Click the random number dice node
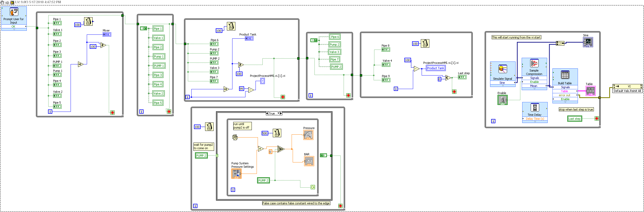644x212 pixels. point(235,137)
